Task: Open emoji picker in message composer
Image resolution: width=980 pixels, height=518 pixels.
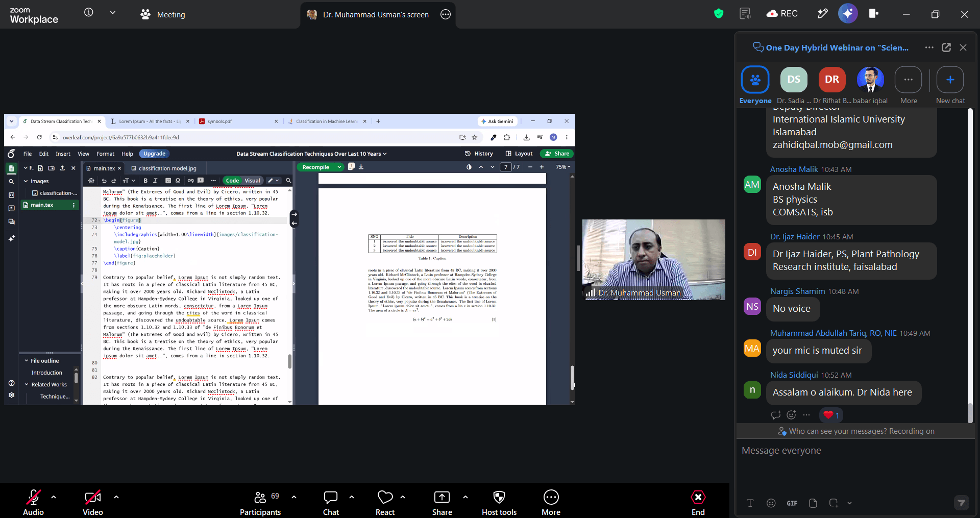Action: coord(771,503)
